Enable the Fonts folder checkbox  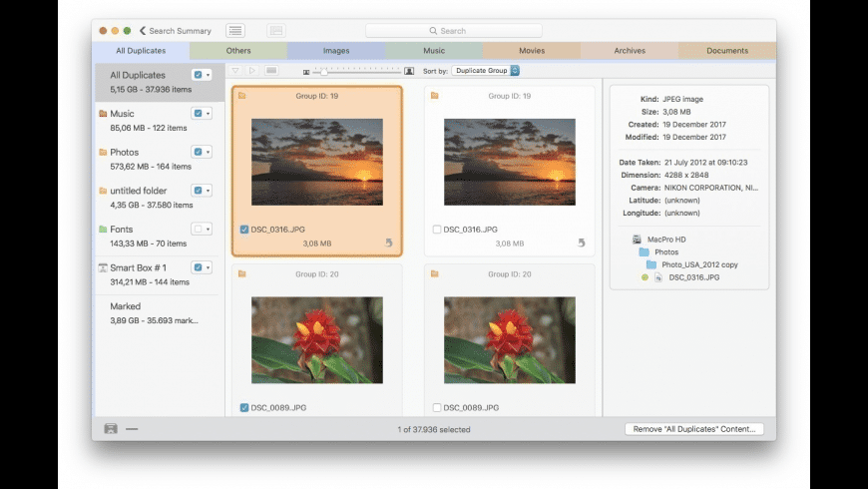199,230
